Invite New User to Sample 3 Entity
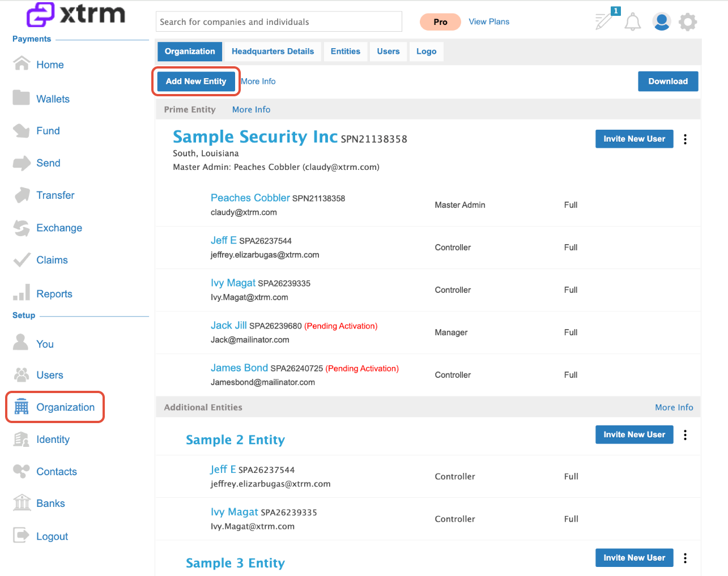Viewport: 728px width, 576px height. pos(635,558)
